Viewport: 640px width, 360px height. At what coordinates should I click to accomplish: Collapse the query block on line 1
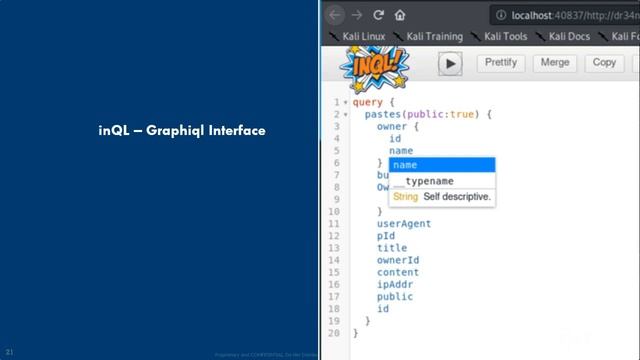pos(346,102)
